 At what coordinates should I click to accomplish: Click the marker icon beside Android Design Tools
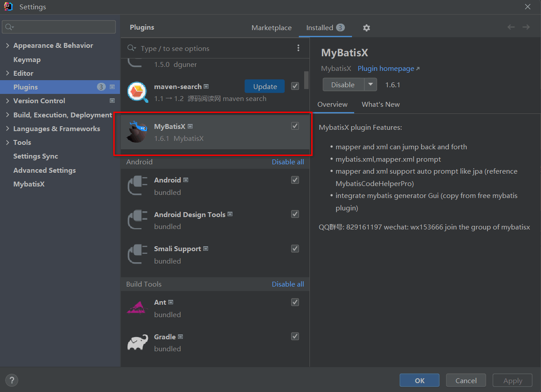tap(230, 215)
